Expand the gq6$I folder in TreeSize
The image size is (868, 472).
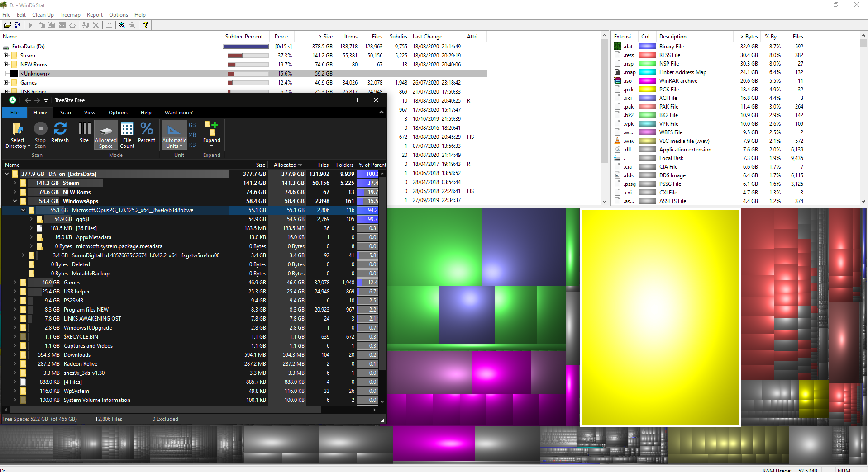pos(31,219)
